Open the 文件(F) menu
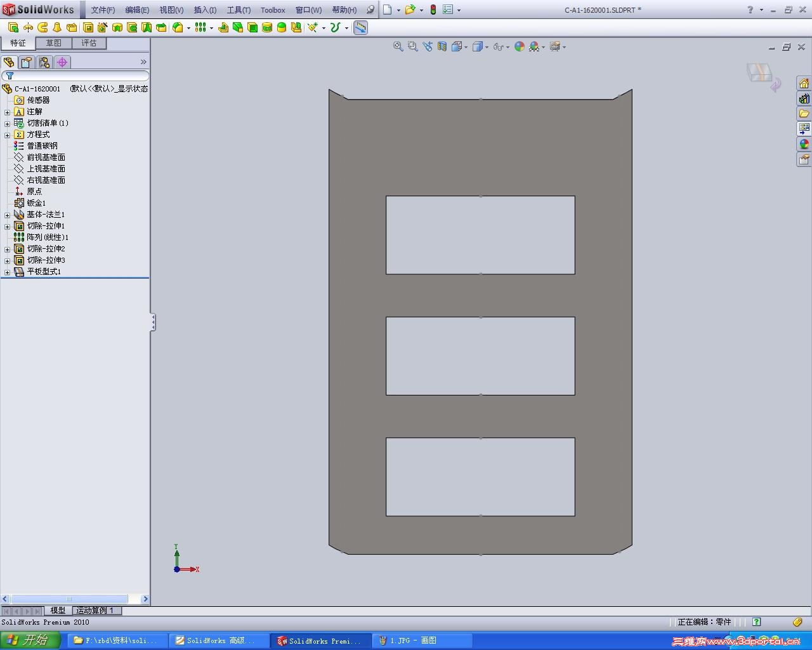This screenshot has width=812, height=650. [x=103, y=10]
